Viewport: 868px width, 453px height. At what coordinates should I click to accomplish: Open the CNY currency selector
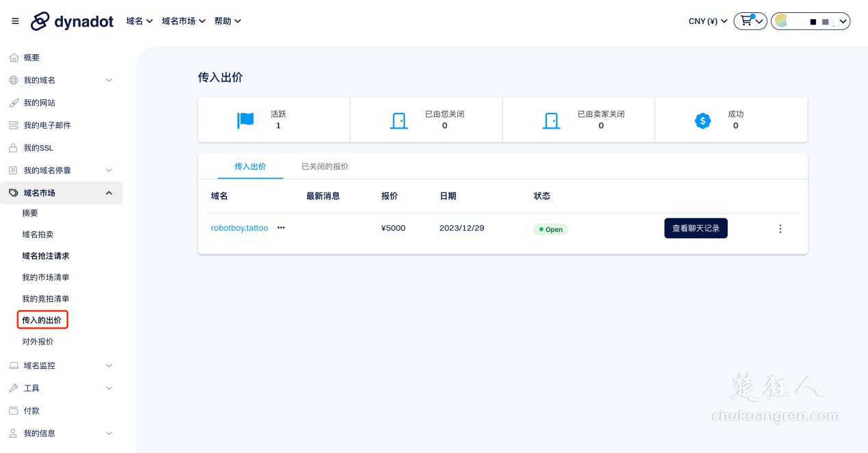708,21
